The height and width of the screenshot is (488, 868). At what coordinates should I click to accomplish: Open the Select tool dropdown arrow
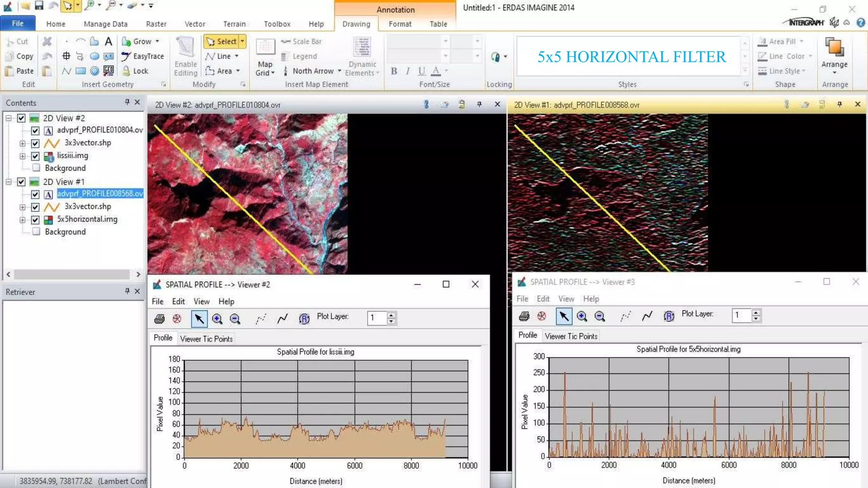coord(242,41)
